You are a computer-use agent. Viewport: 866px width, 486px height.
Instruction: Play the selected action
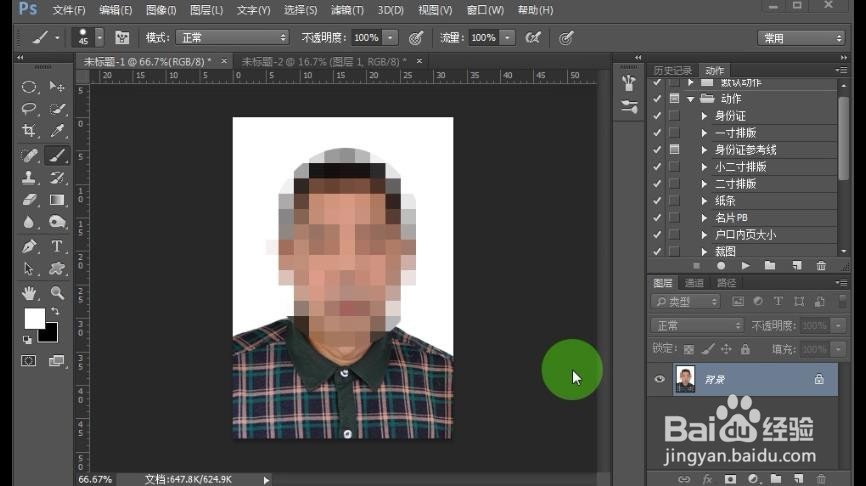pyautogui.click(x=746, y=266)
